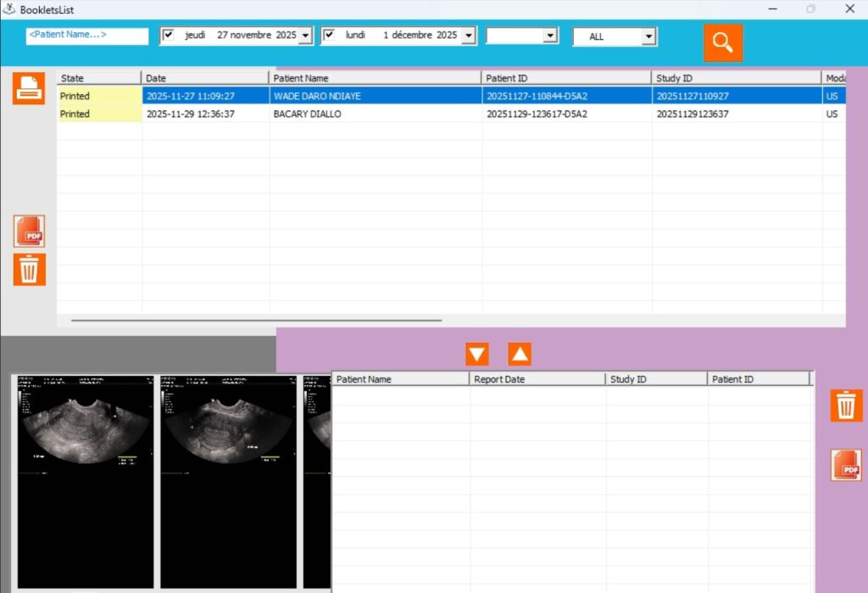Click the orange up arrow button

tap(520, 355)
